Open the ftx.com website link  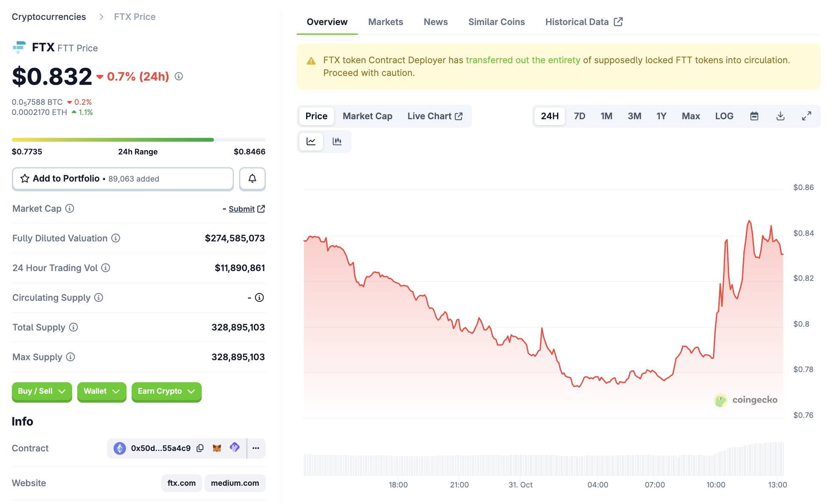click(181, 483)
